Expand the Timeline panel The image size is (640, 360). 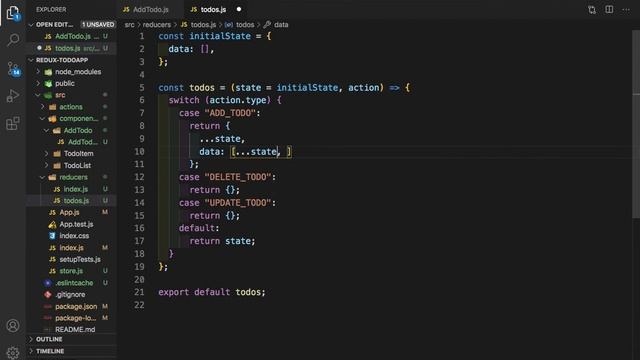tap(31, 351)
